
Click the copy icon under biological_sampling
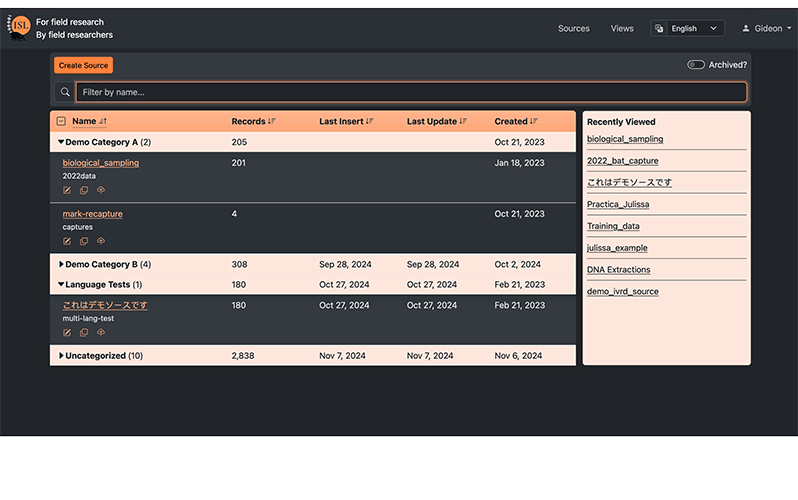tap(84, 190)
